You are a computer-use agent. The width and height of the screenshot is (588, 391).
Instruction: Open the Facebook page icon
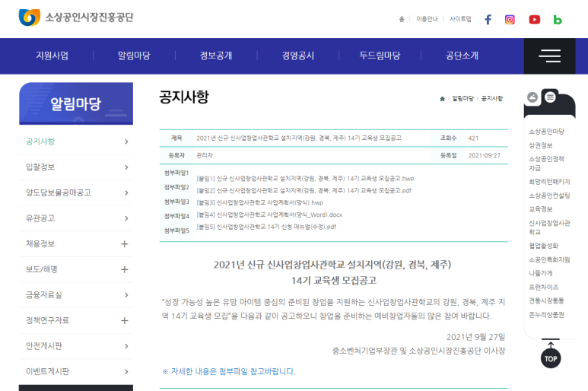pyautogui.click(x=488, y=20)
